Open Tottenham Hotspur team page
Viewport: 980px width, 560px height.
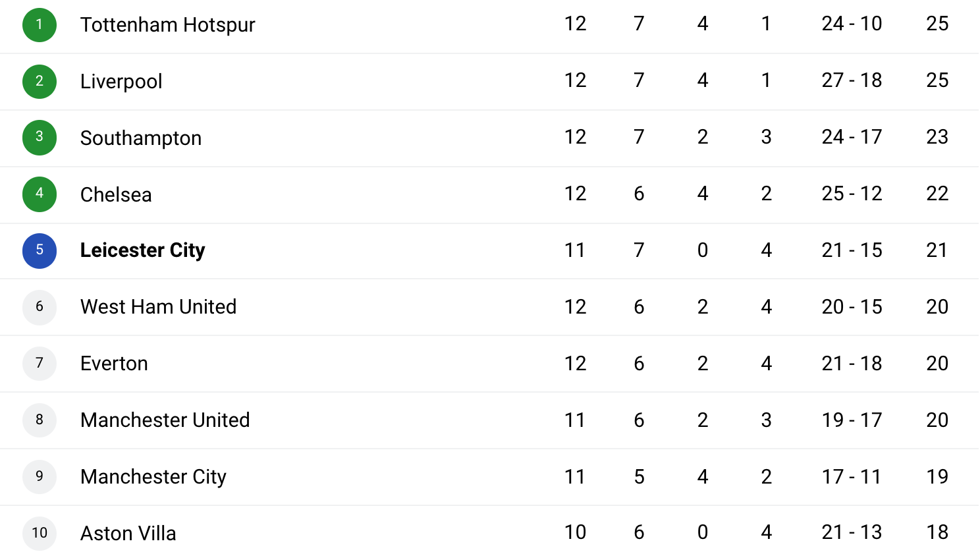tap(167, 25)
